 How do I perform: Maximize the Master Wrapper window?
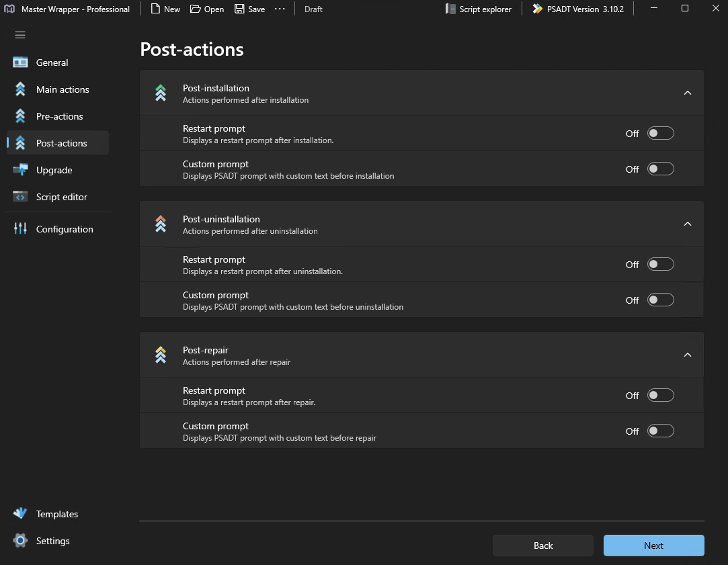click(x=685, y=8)
